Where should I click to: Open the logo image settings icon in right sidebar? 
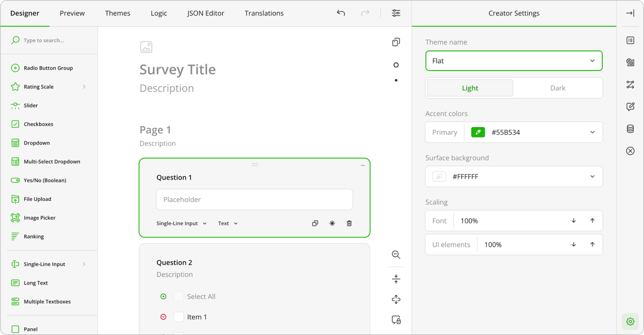(x=630, y=62)
